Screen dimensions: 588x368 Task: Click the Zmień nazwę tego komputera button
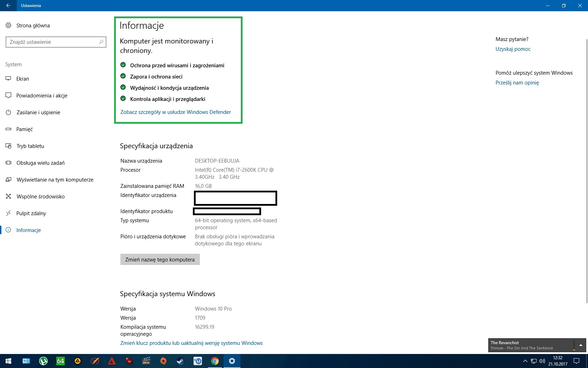tap(160, 260)
